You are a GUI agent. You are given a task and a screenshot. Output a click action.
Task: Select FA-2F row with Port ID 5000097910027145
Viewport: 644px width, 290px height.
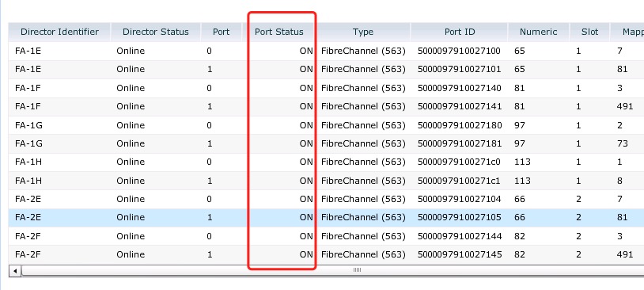pyautogui.click(x=326, y=254)
